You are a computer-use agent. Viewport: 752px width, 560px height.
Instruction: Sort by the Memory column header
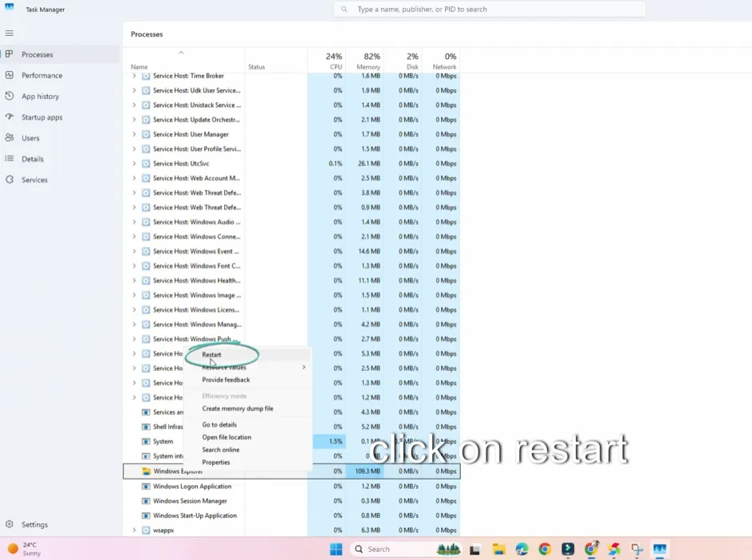coord(364,61)
